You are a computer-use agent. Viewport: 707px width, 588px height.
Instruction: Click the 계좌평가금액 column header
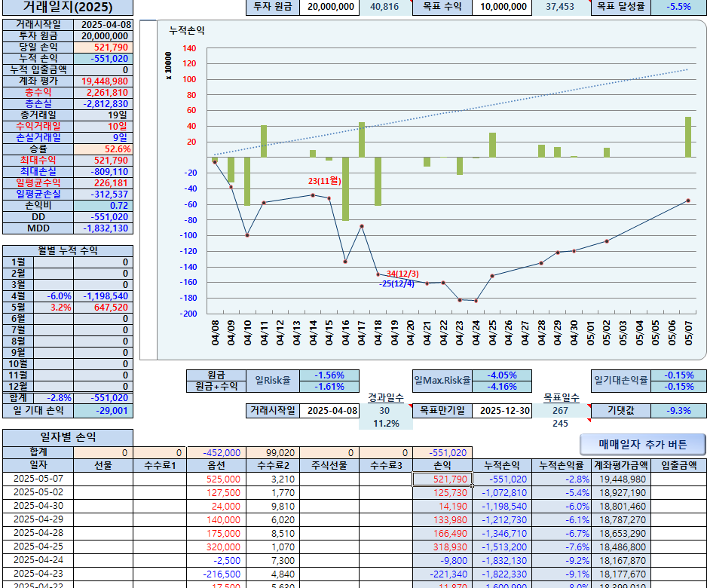coord(620,465)
